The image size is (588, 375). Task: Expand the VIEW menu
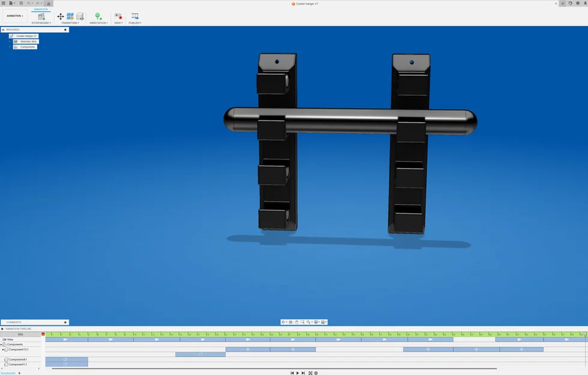click(118, 23)
